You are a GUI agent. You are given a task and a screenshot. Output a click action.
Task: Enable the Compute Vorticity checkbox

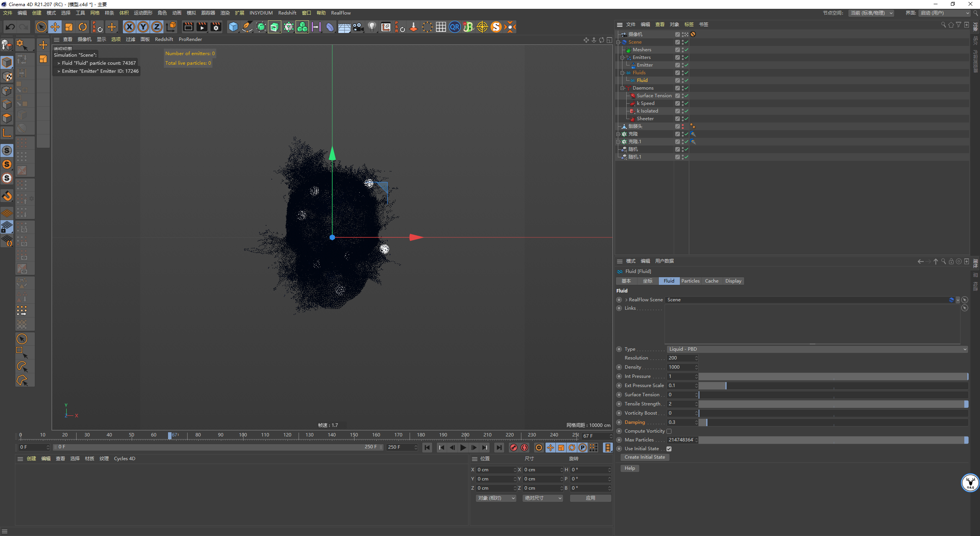tap(669, 431)
